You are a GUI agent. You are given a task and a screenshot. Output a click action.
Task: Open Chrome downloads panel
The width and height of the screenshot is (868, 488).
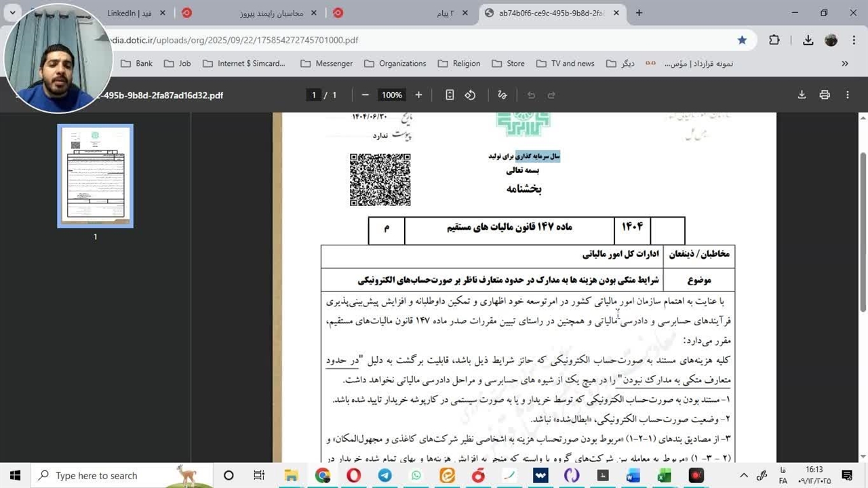[808, 40]
